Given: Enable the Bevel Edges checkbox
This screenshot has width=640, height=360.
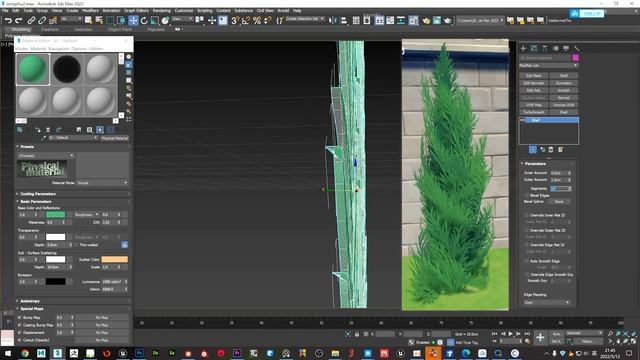Looking at the screenshot, I should tap(527, 196).
